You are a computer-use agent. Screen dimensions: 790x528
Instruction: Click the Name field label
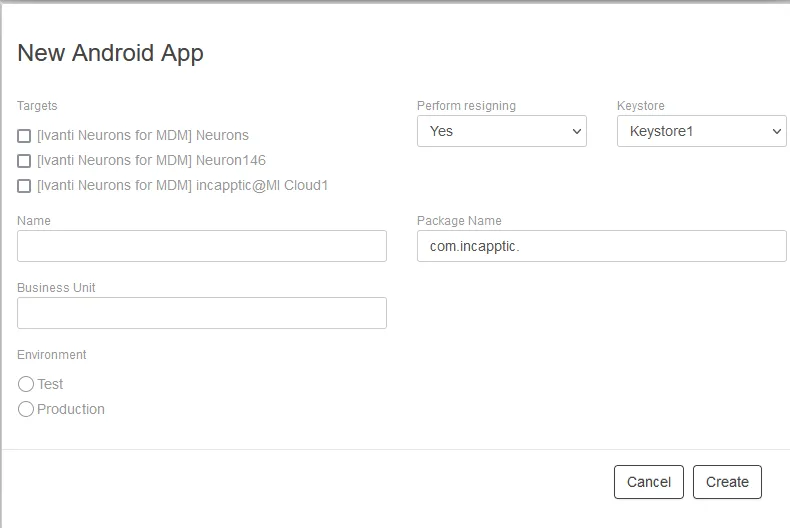(34, 221)
